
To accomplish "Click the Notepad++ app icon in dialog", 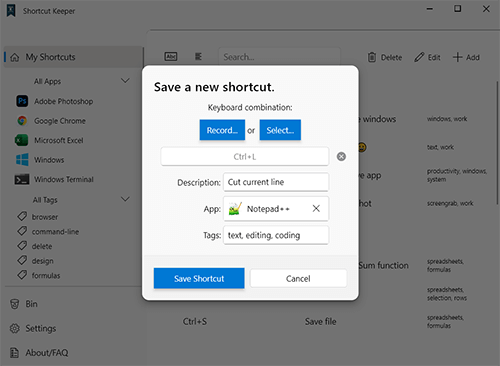I will [235, 209].
